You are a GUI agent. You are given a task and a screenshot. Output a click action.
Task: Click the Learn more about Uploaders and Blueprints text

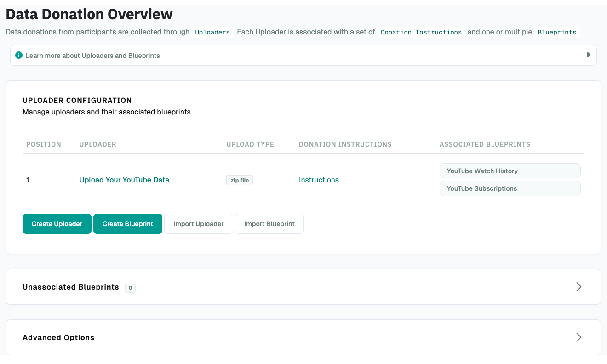pyautogui.click(x=93, y=55)
